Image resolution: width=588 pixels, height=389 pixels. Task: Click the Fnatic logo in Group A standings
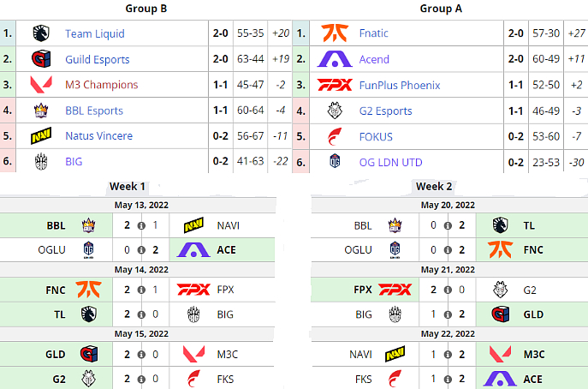[x=334, y=33]
